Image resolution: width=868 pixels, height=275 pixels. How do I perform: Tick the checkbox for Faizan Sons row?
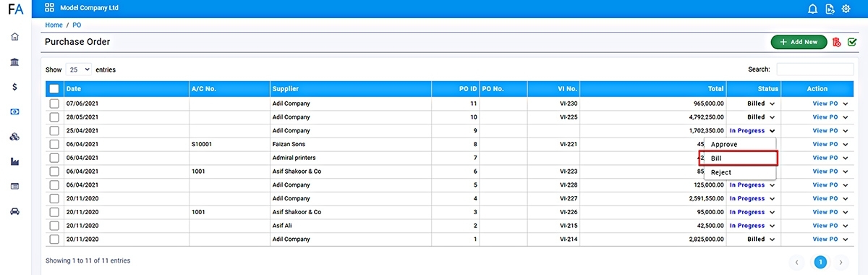(54, 144)
